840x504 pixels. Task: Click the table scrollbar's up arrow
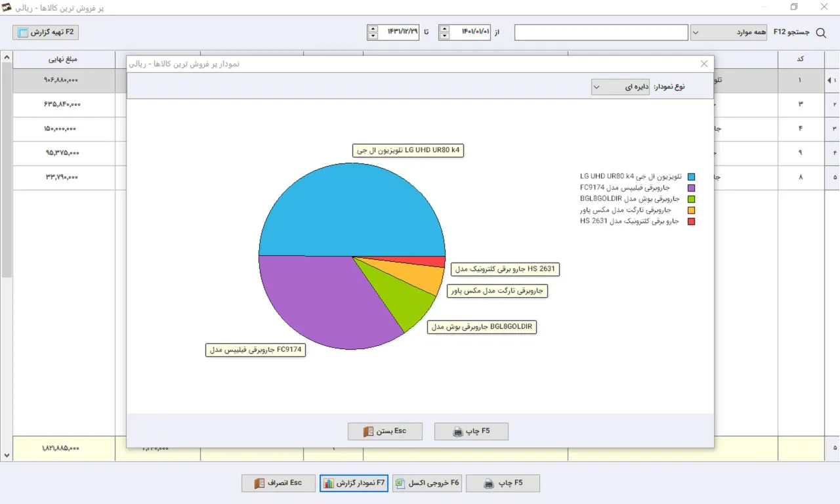point(7,57)
